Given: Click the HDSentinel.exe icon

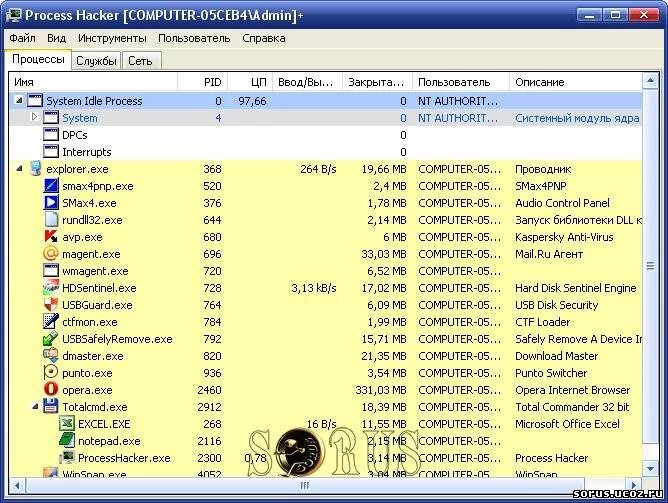Looking at the screenshot, I should coord(51,288).
